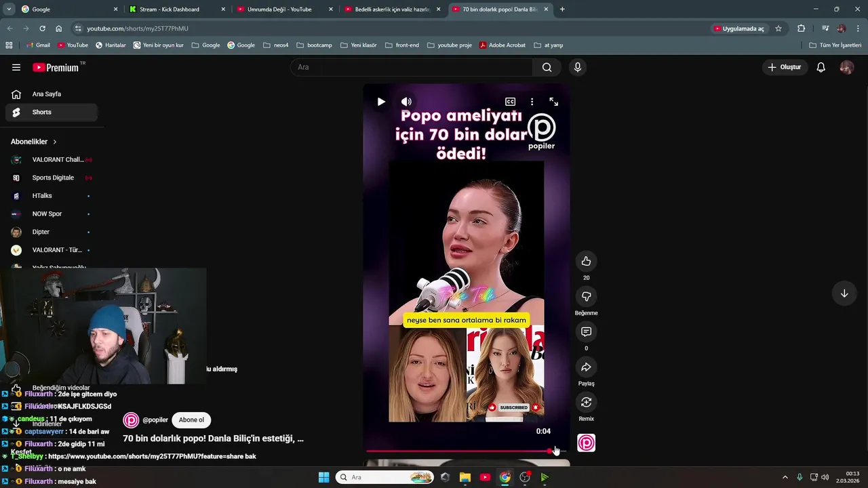868x488 pixels.
Task: Switch to the Google browser tab
Action: click(x=69, y=9)
